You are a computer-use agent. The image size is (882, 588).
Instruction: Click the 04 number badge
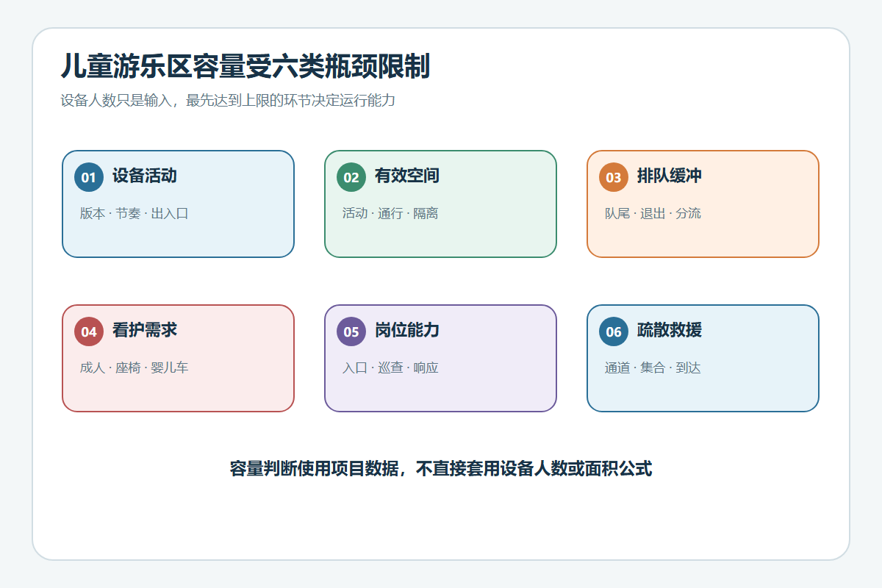89,331
